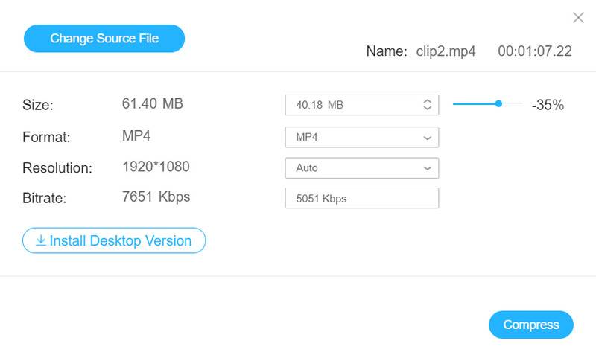Click the original size value 61.40 MB
596x364 pixels.
tap(152, 104)
